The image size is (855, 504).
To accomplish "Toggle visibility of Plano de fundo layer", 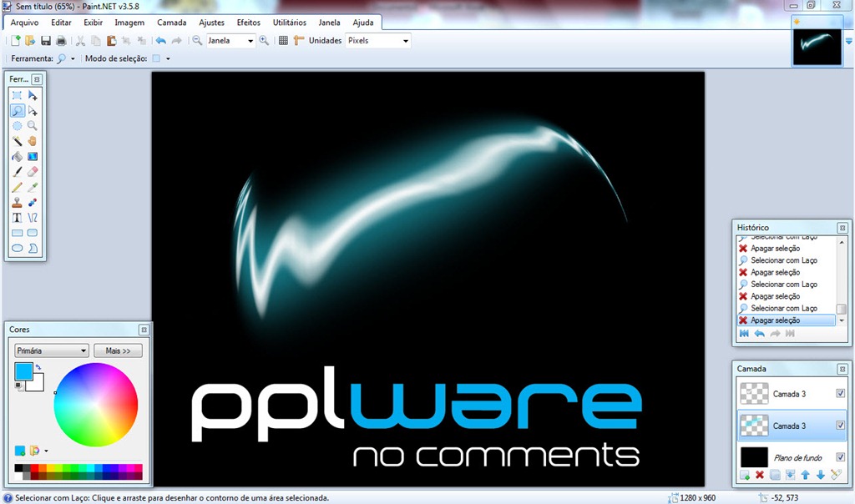I will tap(840, 457).
